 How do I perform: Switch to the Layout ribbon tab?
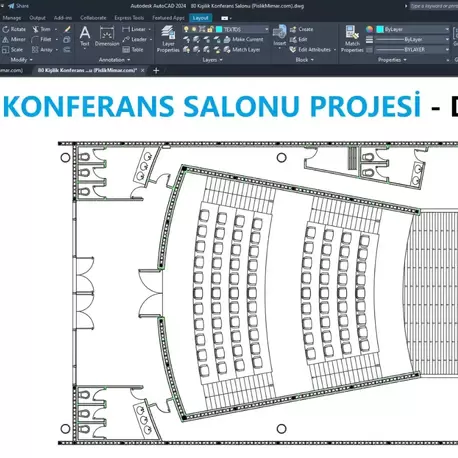200,18
